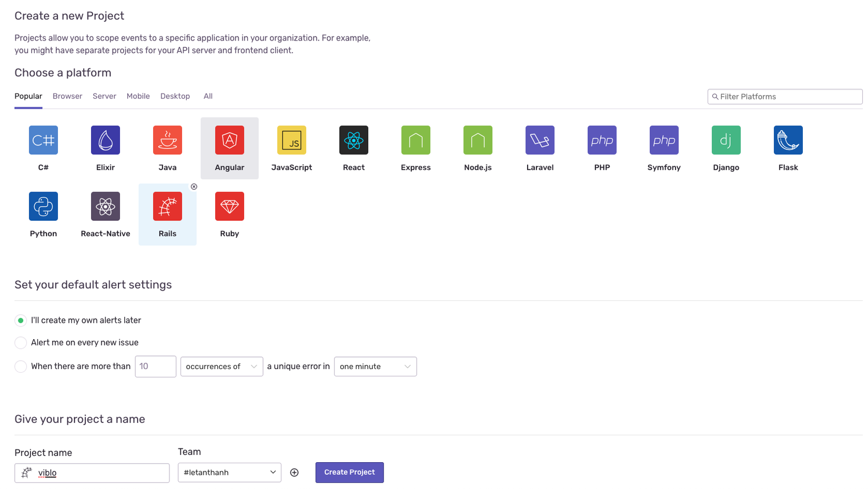Click the occurrences threshold number field
The image size is (868, 489).
pos(156,366)
